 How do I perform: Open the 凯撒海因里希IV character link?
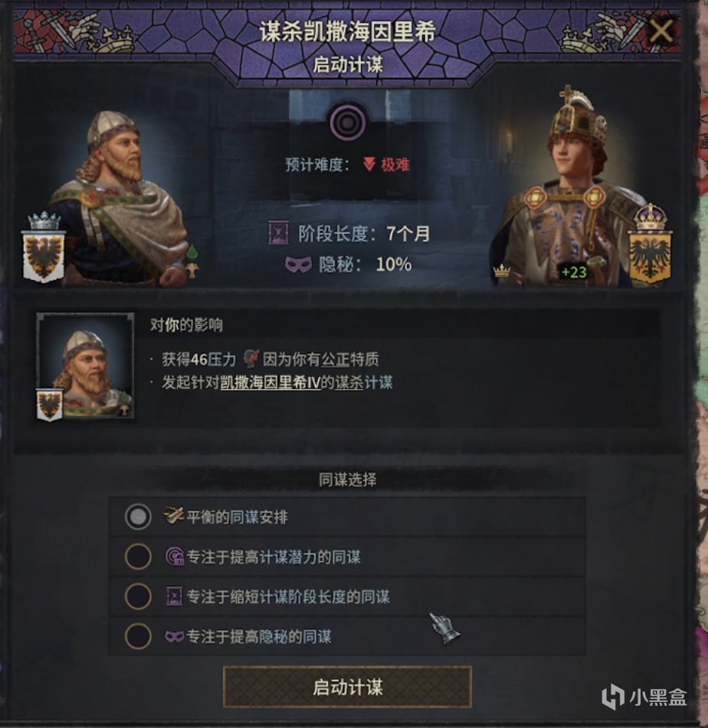click(270, 383)
